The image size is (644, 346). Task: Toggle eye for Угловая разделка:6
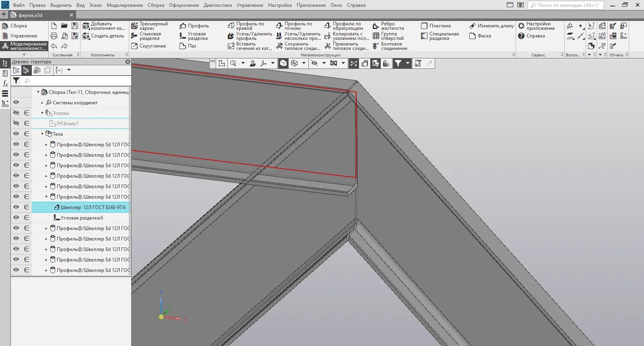point(16,218)
